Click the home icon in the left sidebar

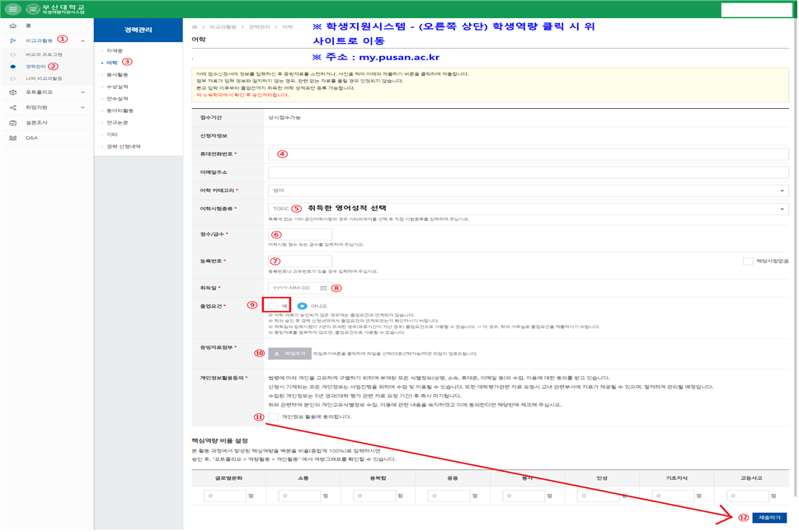tap(12, 26)
